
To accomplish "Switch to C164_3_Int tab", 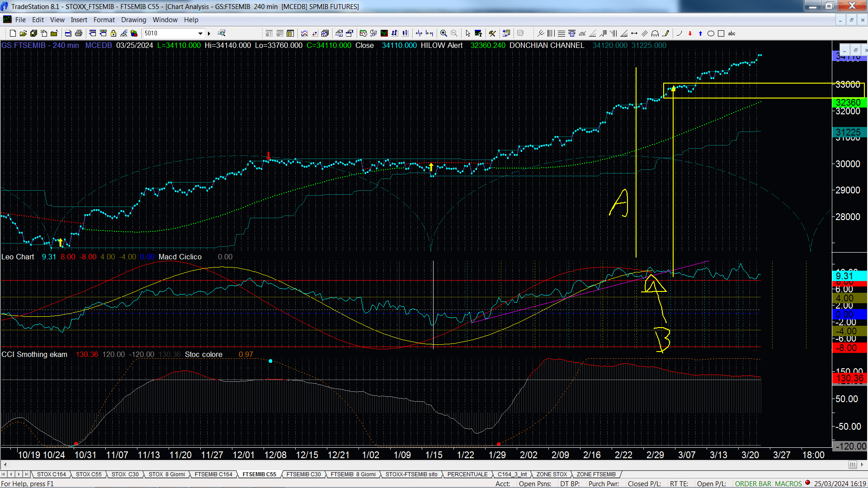I will (x=512, y=474).
